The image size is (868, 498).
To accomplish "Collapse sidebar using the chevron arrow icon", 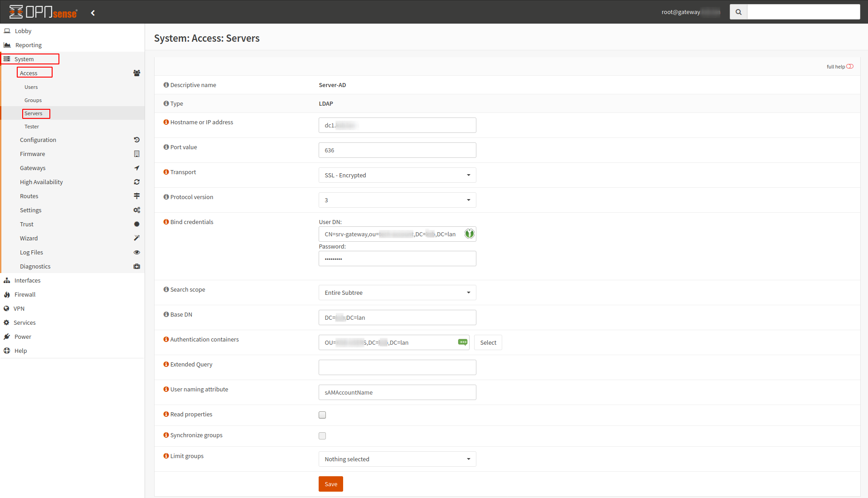I will (93, 13).
